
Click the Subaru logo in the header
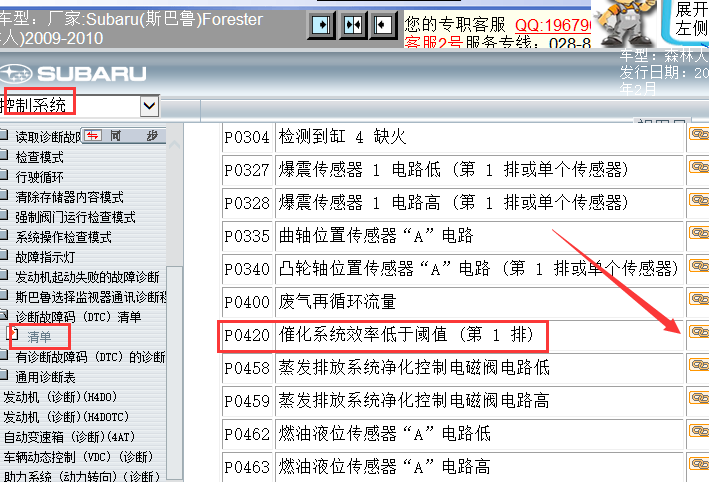coord(73,74)
